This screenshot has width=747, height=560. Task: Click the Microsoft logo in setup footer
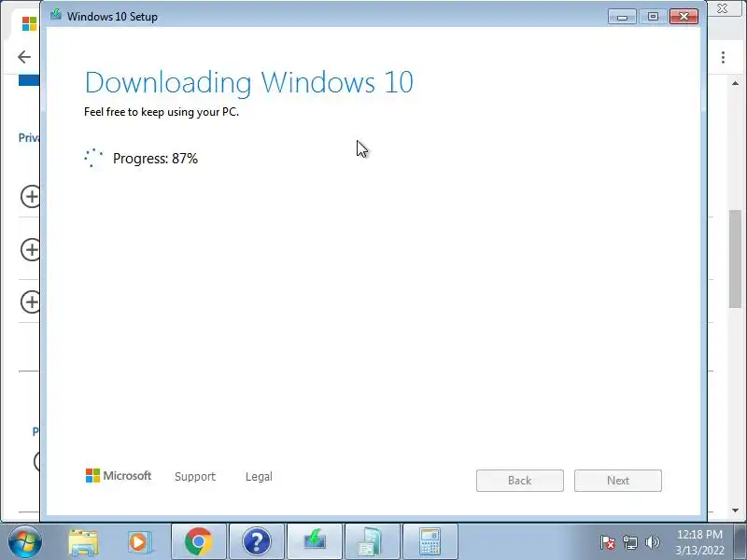(119, 476)
